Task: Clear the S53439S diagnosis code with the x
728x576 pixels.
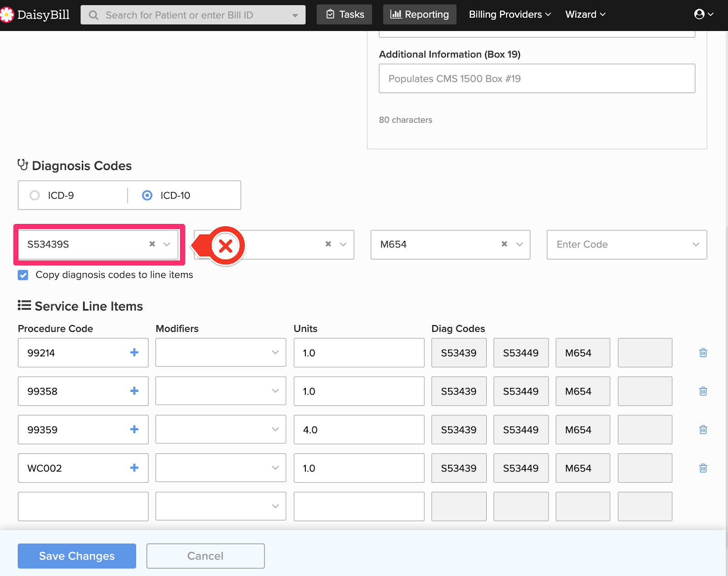Action: [x=152, y=244]
